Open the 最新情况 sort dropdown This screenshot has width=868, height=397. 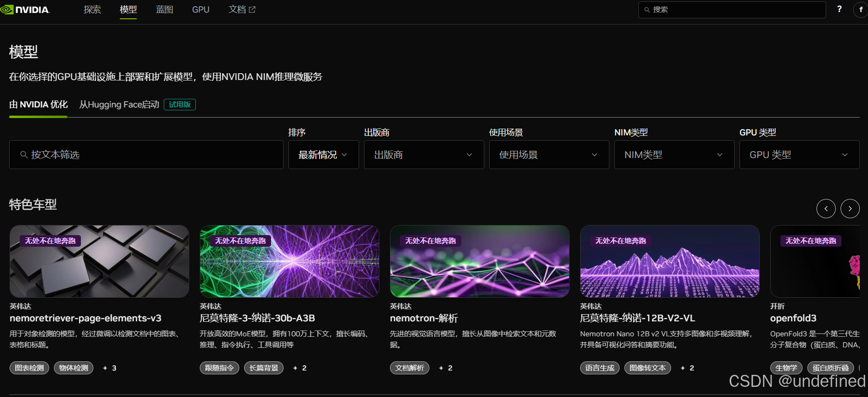pos(324,155)
